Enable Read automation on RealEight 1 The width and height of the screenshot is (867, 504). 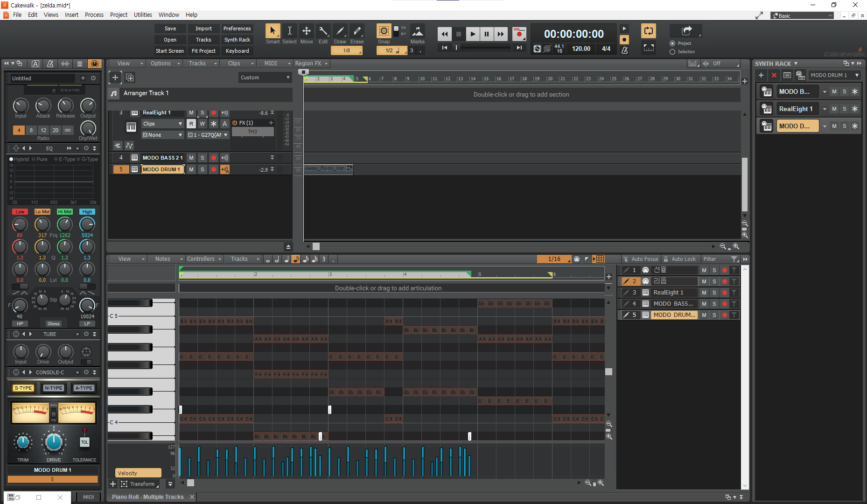191,124
